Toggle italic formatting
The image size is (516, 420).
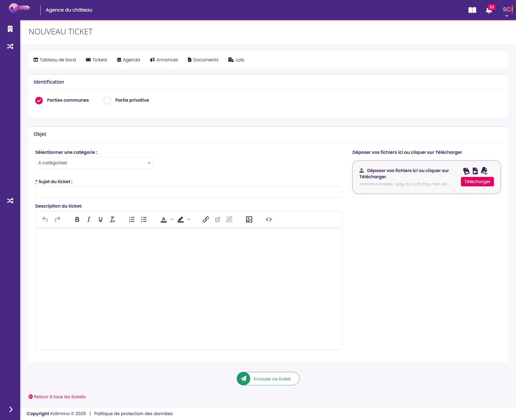pyautogui.click(x=89, y=219)
